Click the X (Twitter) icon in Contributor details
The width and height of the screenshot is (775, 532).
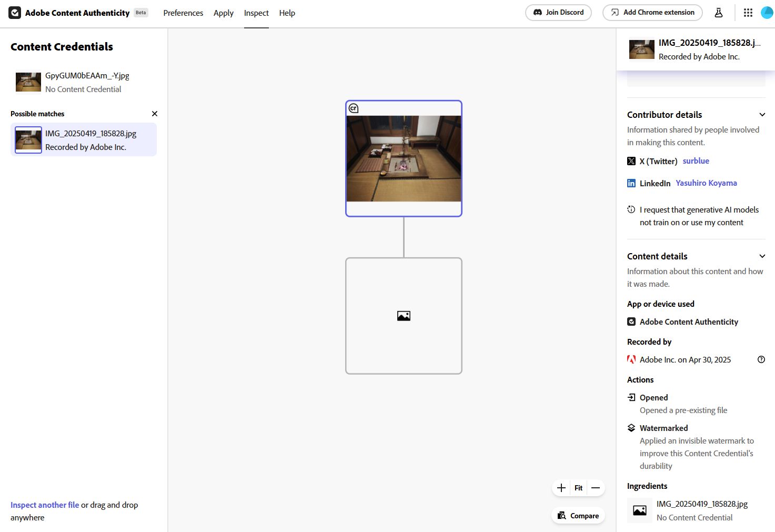(631, 161)
